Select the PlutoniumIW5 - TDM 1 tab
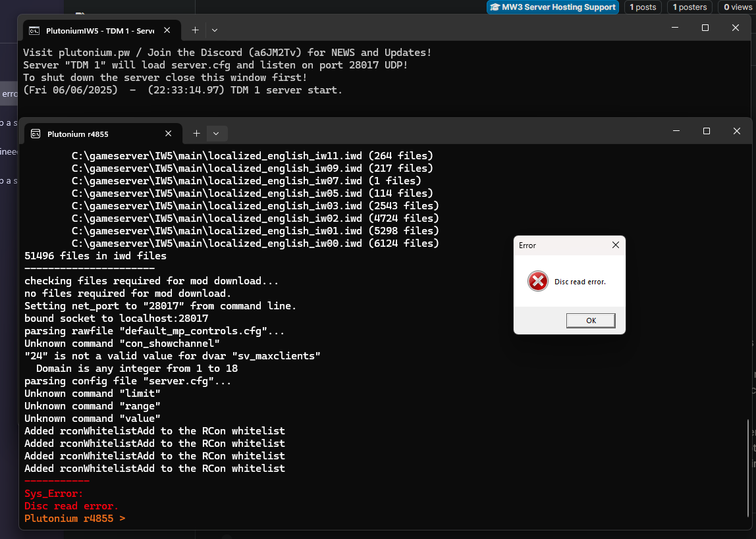 (x=101, y=30)
